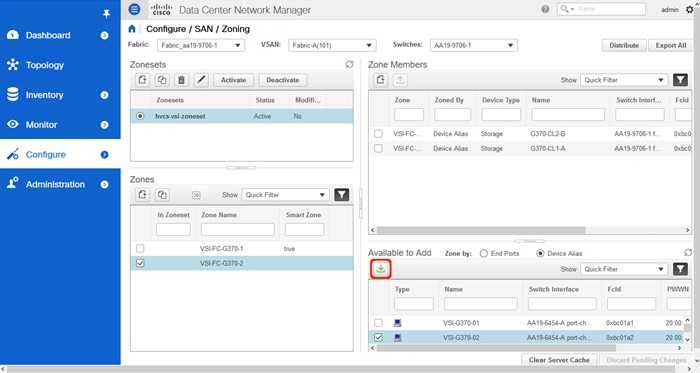Edit zoneset pencil icon

201,80
